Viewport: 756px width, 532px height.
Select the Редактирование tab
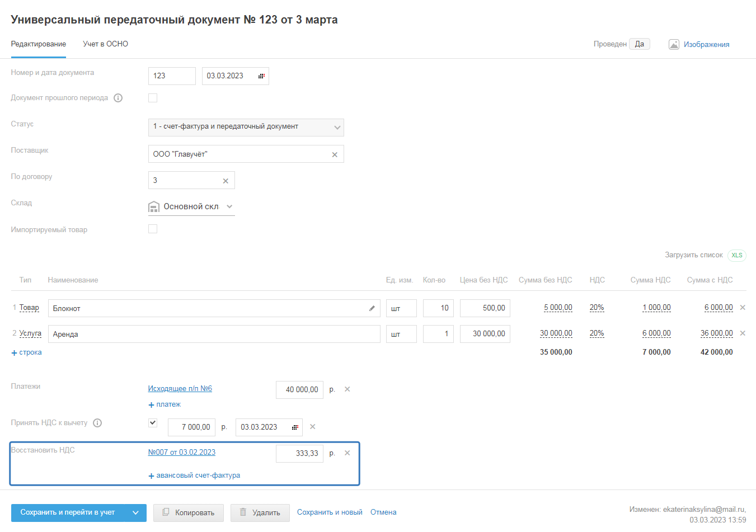(x=39, y=44)
